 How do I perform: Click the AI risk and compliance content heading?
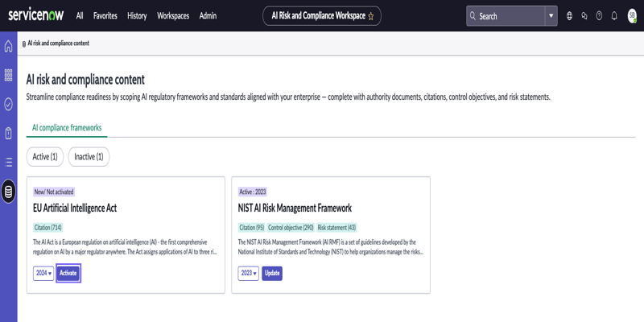tap(85, 79)
